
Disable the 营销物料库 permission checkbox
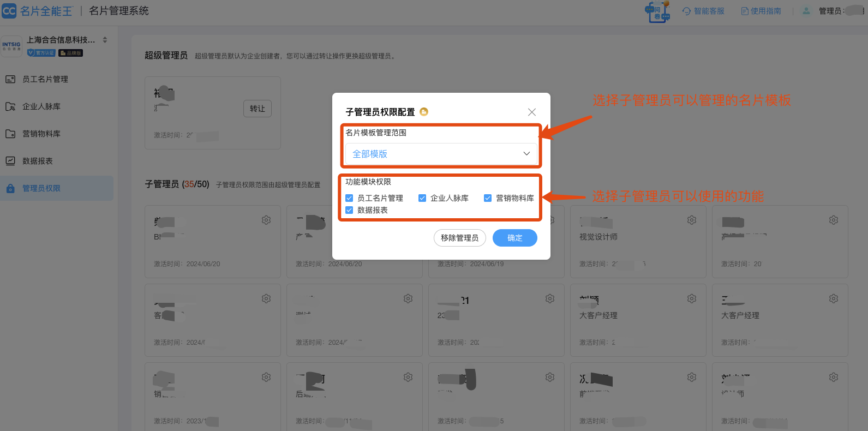coord(488,198)
